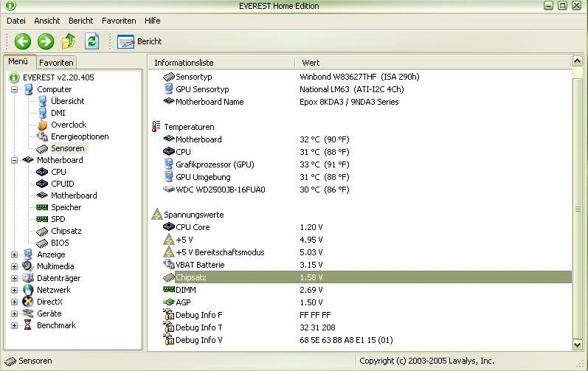
Task: Click the Multimedia speaker icon
Action: pyautogui.click(x=28, y=266)
